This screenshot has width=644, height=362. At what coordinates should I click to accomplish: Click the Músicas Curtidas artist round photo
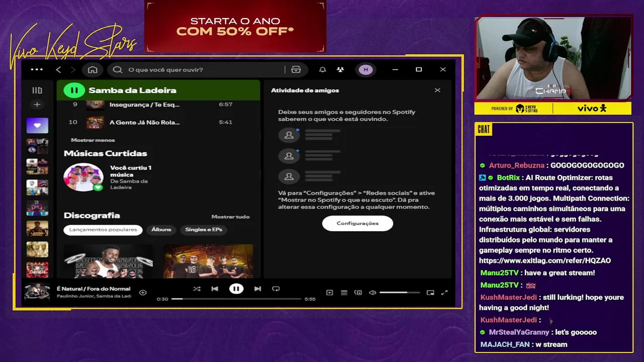[84, 177]
